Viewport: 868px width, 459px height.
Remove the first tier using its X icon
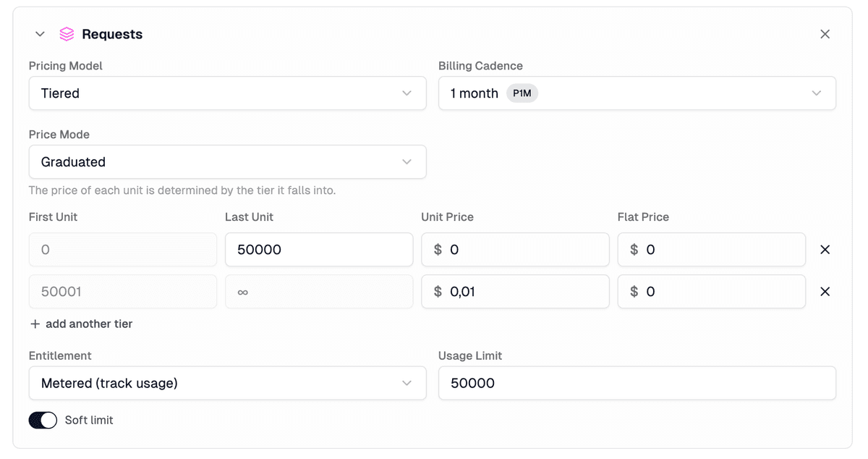(x=825, y=249)
